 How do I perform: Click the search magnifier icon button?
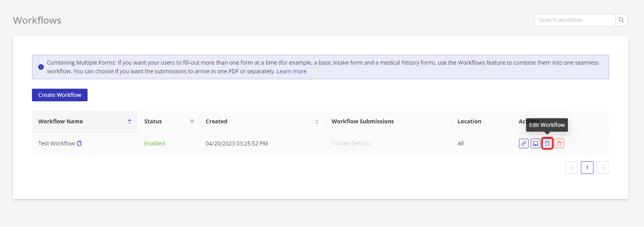(x=622, y=20)
